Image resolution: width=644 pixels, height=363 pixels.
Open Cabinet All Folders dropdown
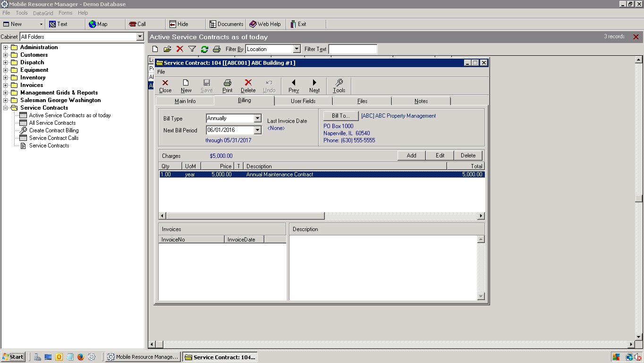coord(140,37)
